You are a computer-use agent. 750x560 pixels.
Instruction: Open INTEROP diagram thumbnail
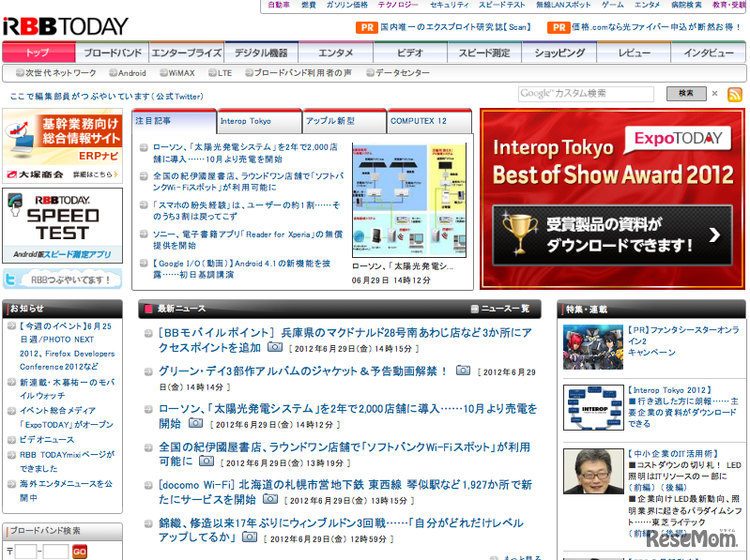click(593, 408)
